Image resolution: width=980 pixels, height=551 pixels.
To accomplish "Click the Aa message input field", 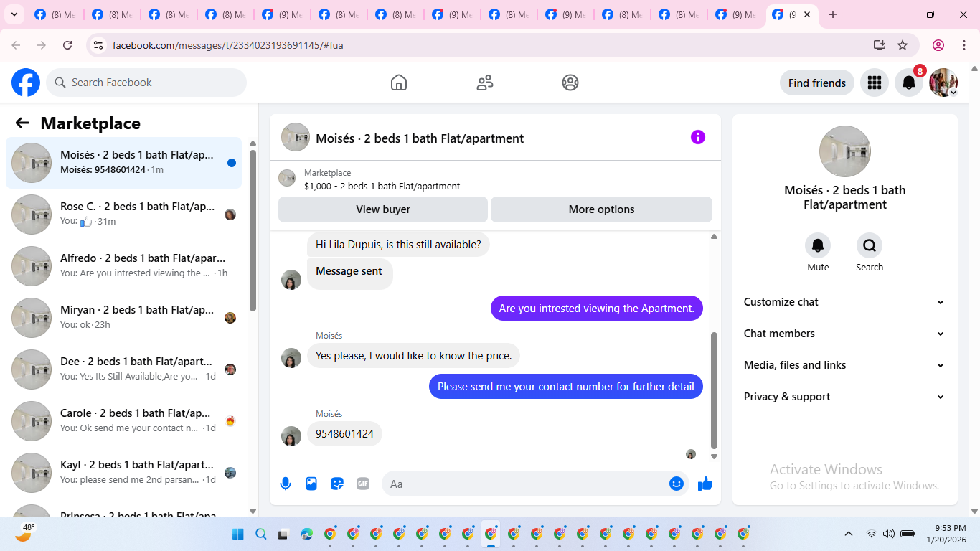I will click(528, 484).
